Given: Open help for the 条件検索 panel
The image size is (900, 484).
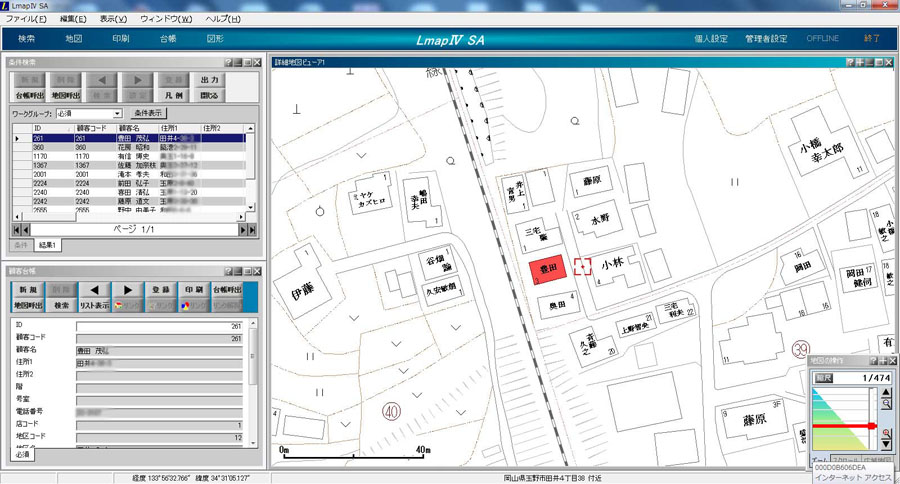Looking at the screenshot, I should coord(228,62).
